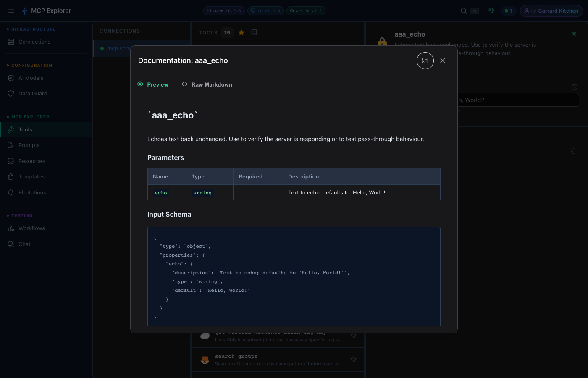Select AI Models under Configuration

31,78
